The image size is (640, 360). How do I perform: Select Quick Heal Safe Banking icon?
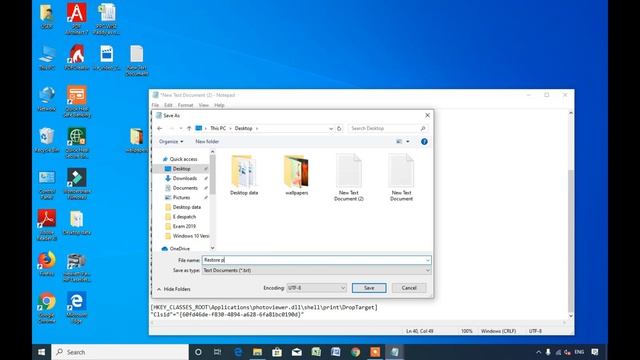pyautogui.click(x=77, y=102)
